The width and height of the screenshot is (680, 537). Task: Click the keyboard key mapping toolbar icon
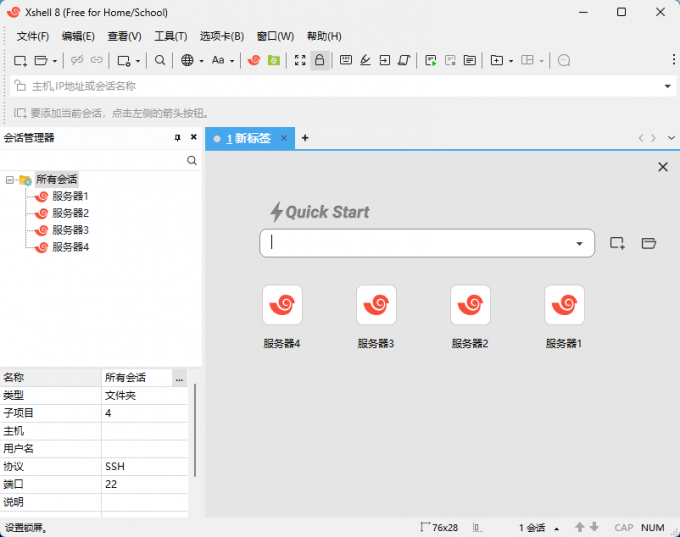point(346,60)
